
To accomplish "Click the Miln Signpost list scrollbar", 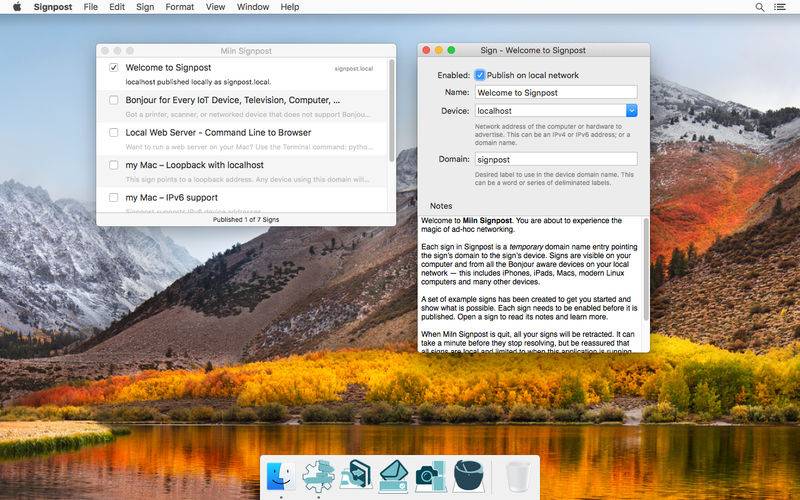I will click(392, 110).
